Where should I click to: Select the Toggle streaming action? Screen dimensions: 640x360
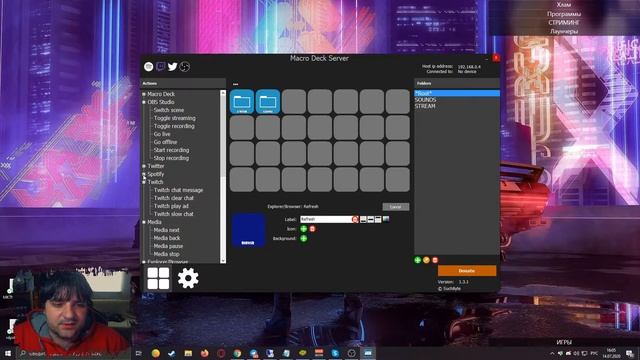[x=174, y=118]
